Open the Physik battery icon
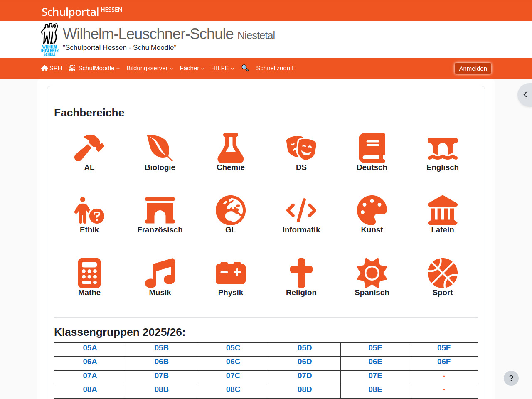This screenshot has width=532, height=399. [231, 273]
